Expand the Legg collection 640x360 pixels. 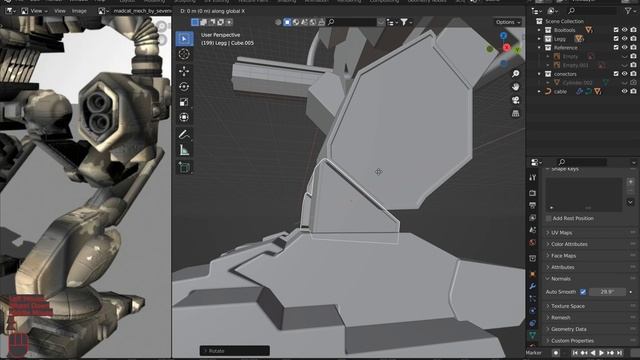pos(539,39)
